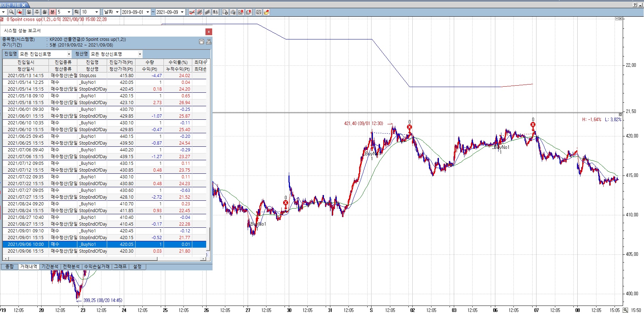Toggle the 분 (minute) period button
This screenshot has width=644, height=313.
click(53, 12)
